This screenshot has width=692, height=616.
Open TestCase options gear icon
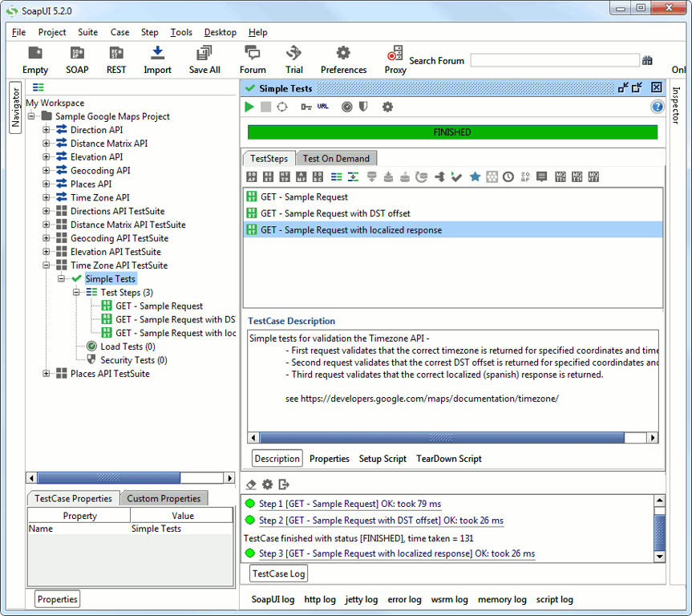[x=387, y=107]
